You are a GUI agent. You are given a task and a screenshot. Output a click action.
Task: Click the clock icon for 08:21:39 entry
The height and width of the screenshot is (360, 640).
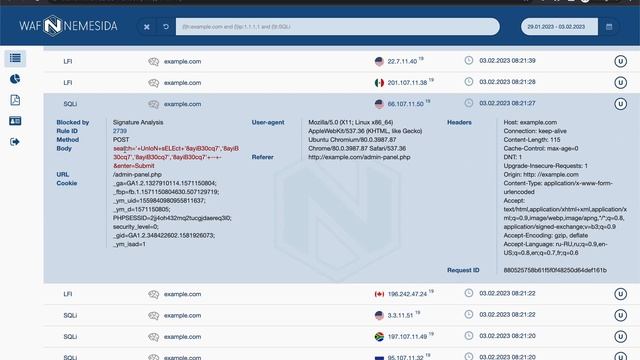469,60
